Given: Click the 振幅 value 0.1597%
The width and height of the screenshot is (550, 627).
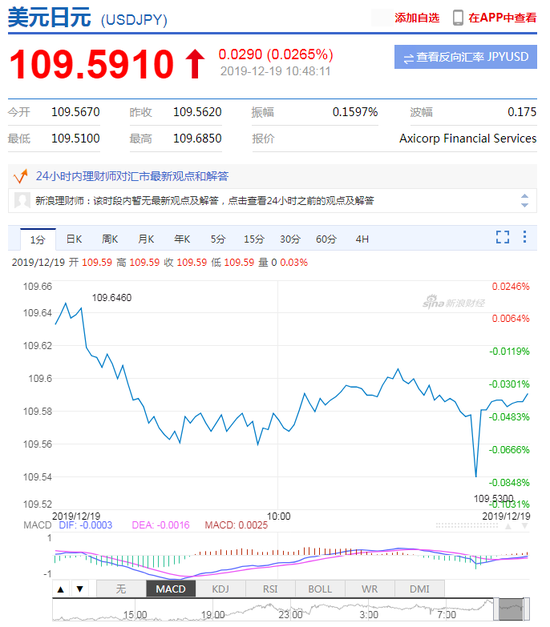Looking at the screenshot, I should 355,112.
